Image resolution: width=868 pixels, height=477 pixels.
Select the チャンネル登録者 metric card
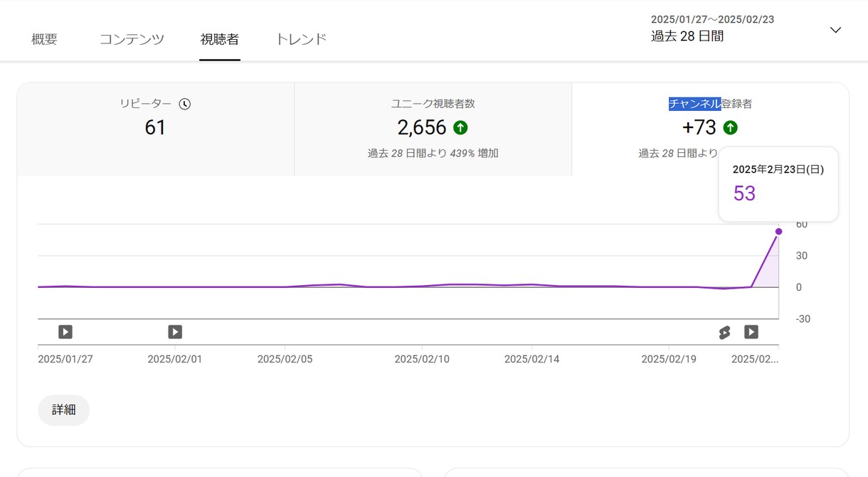tap(710, 129)
